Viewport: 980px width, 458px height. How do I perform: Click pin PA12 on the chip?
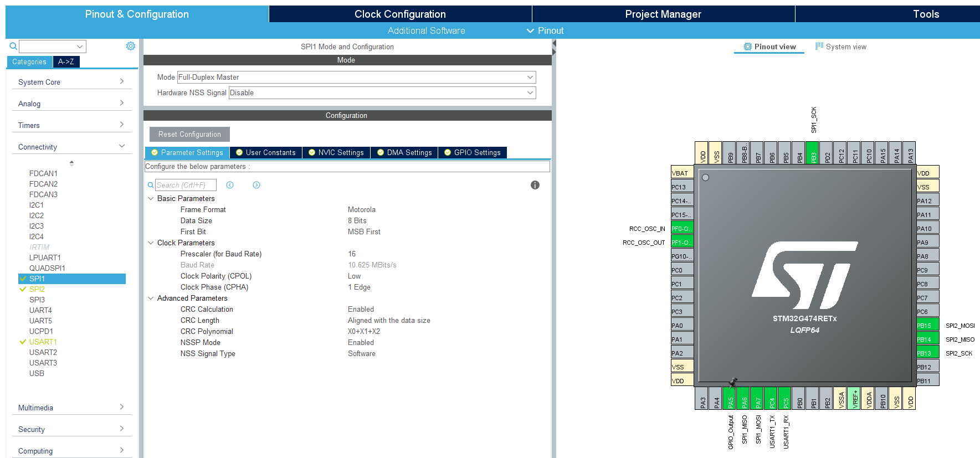pos(928,200)
